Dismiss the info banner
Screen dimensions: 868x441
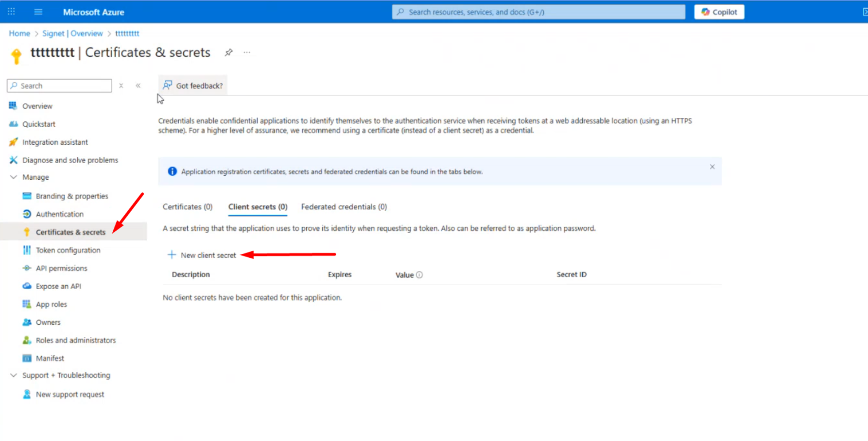(x=712, y=167)
